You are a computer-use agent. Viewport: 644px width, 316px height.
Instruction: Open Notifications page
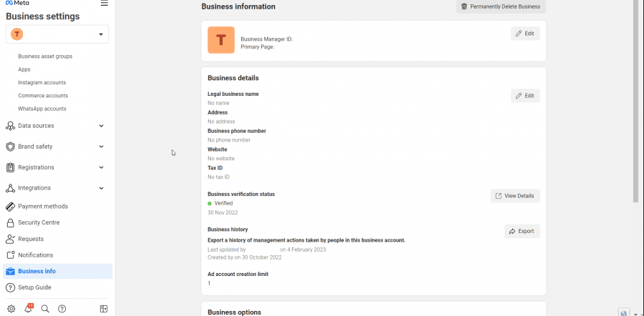click(x=35, y=255)
